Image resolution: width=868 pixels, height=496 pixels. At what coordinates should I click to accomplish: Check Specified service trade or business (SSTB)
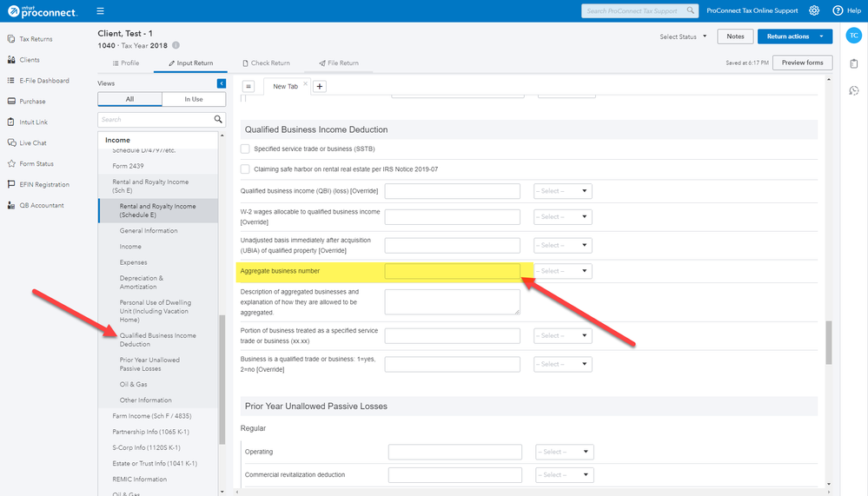pyautogui.click(x=245, y=149)
